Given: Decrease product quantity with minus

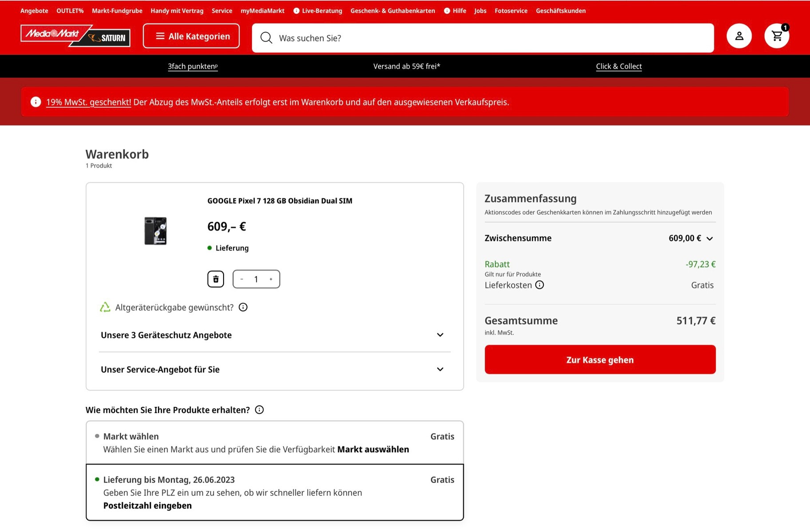Looking at the screenshot, I should pyautogui.click(x=242, y=279).
